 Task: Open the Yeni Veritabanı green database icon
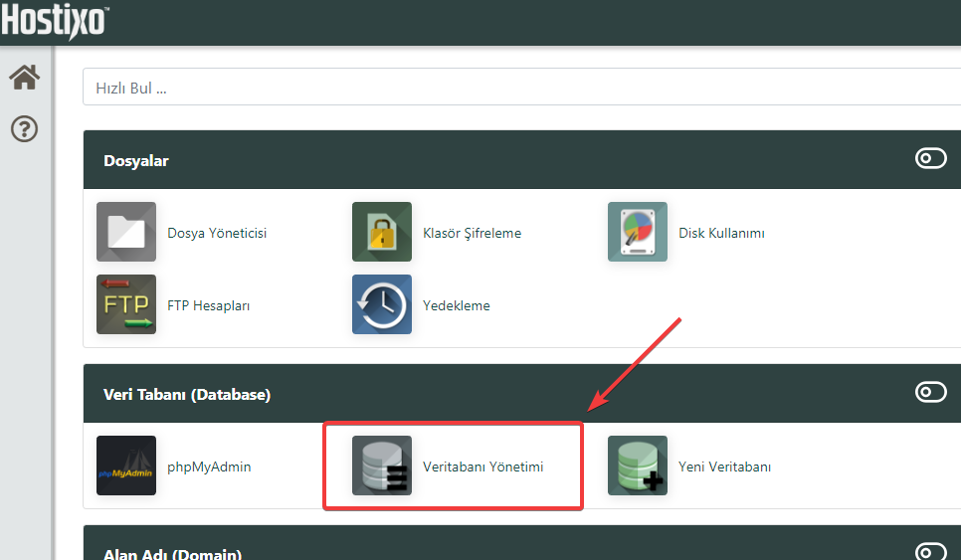click(x=638, y=466)
